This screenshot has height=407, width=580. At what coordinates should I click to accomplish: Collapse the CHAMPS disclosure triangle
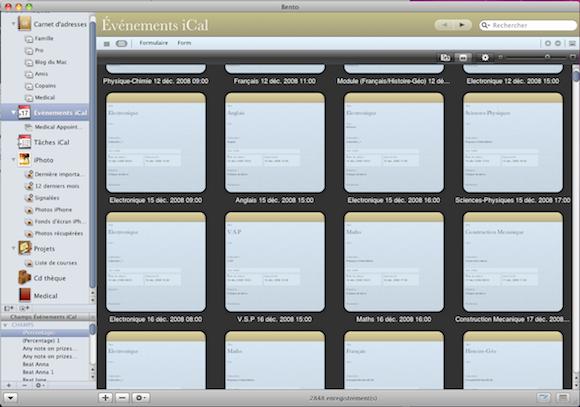(x=5, y=325)
